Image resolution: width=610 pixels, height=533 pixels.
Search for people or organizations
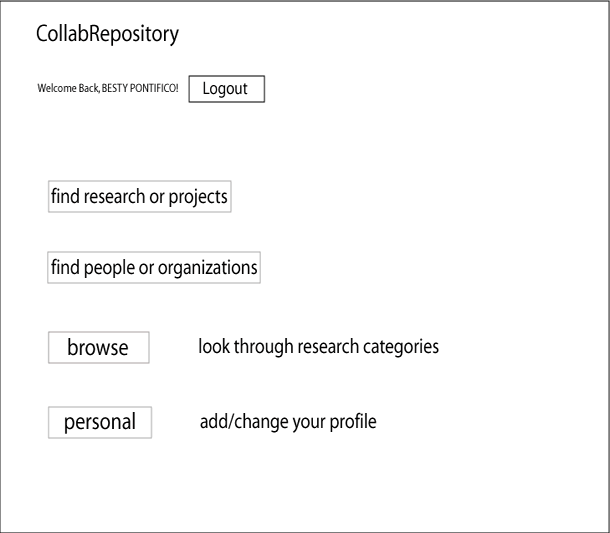154,268
